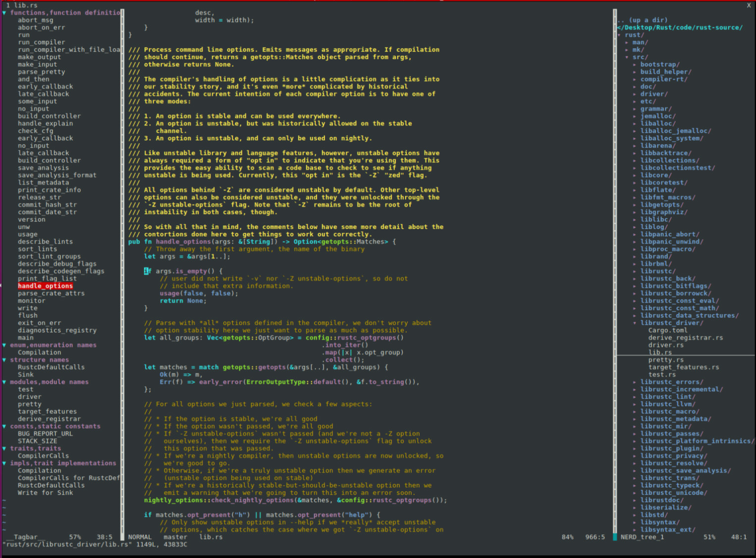Open test.rs file in NERDTree
This screenshot has height=558, width=756.
pos(662,375)
